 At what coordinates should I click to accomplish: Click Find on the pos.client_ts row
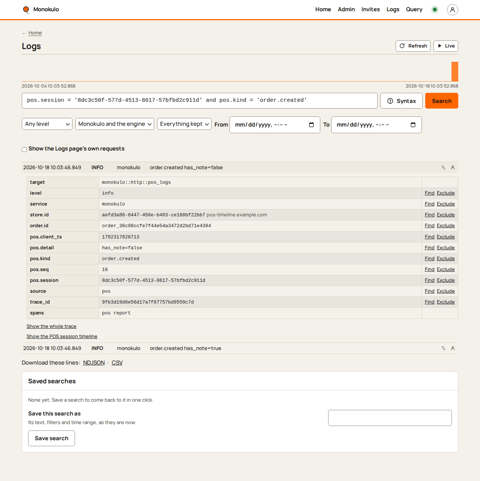(x=429, y=237)
